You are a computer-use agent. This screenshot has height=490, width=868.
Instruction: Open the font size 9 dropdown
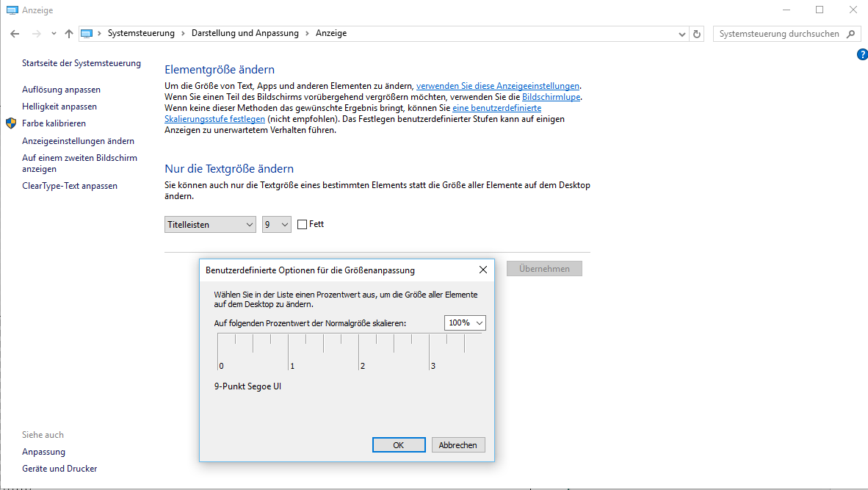point(277,224)
